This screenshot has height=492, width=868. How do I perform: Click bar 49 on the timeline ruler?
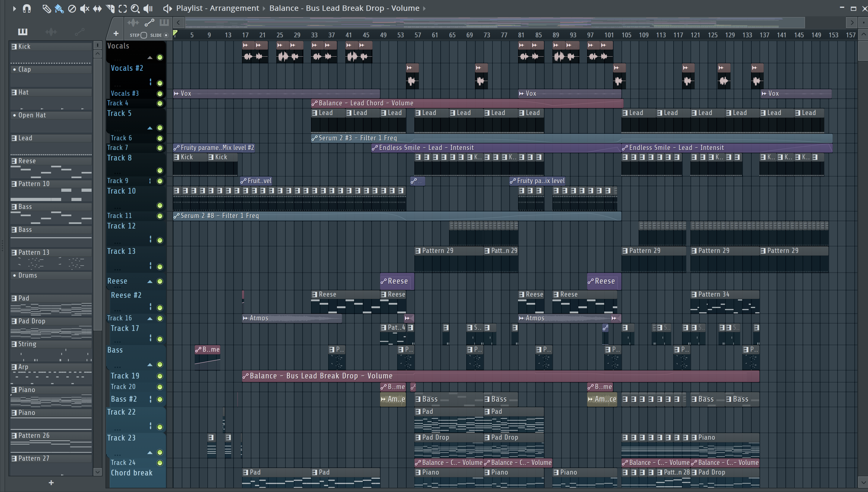383,35
